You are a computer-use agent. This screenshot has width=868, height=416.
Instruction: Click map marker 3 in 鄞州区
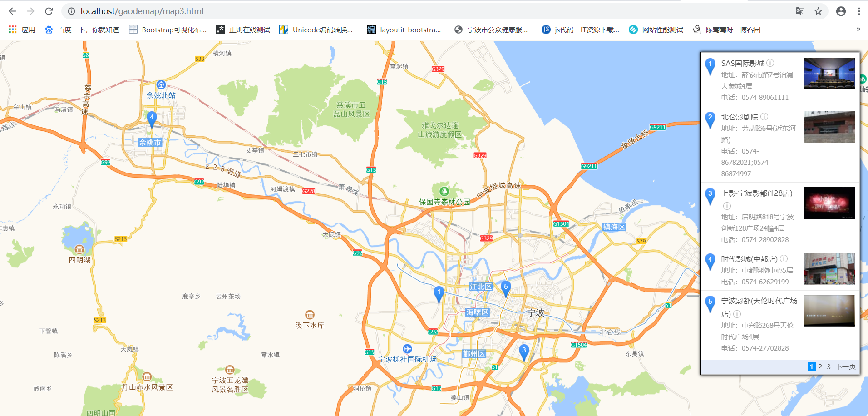click(x=524, y=352)
